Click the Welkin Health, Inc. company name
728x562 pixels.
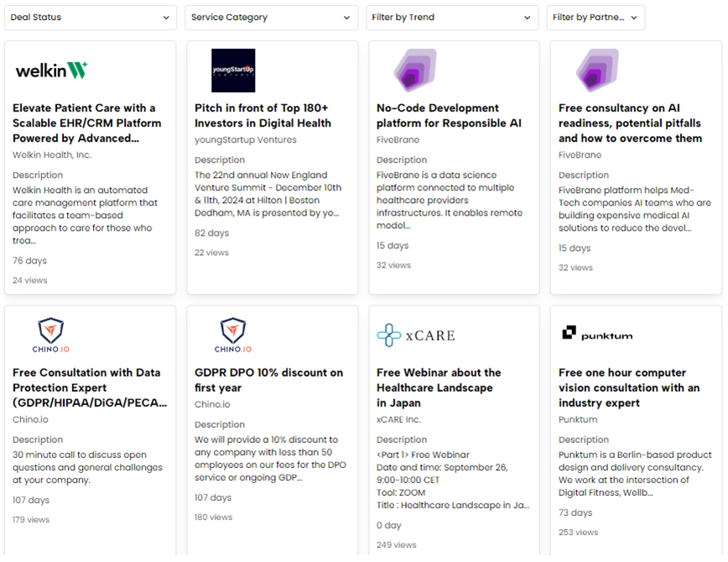point(52,155)
